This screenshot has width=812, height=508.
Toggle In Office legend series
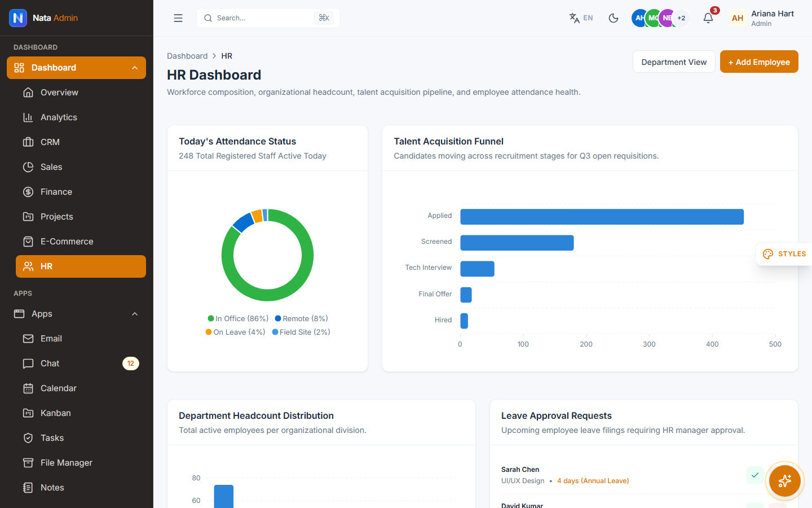(238, 318)
